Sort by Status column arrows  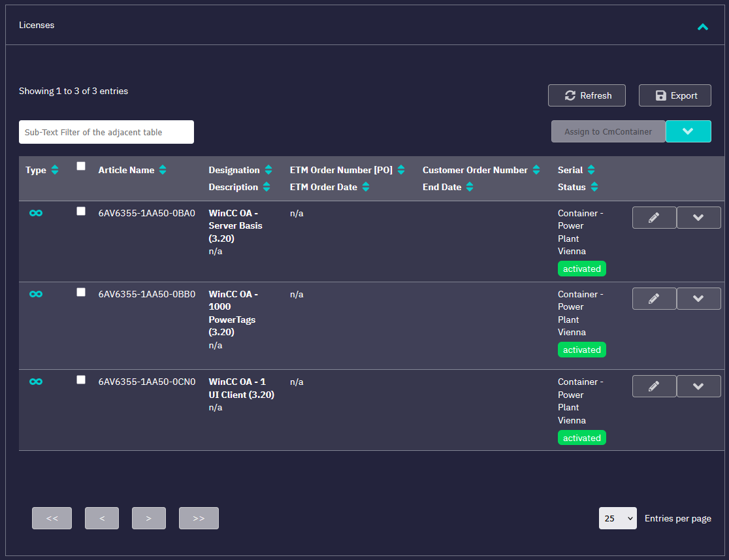pos(594,187)
